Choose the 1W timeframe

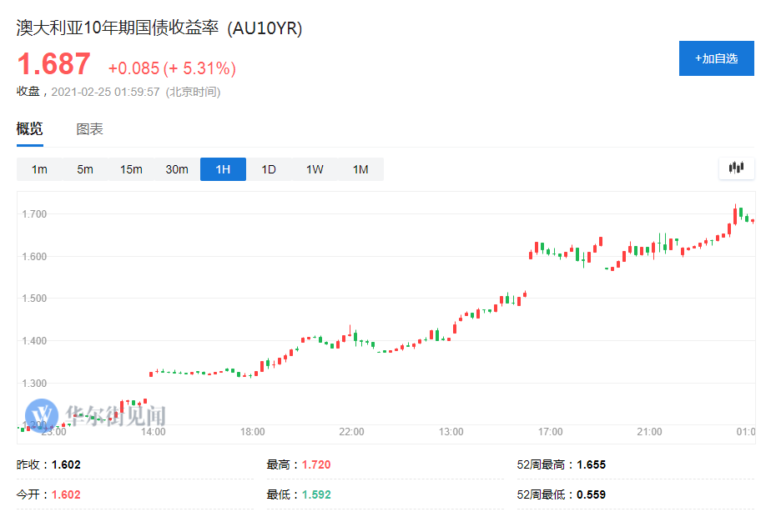pyautogui.click(x=315, y=169)
